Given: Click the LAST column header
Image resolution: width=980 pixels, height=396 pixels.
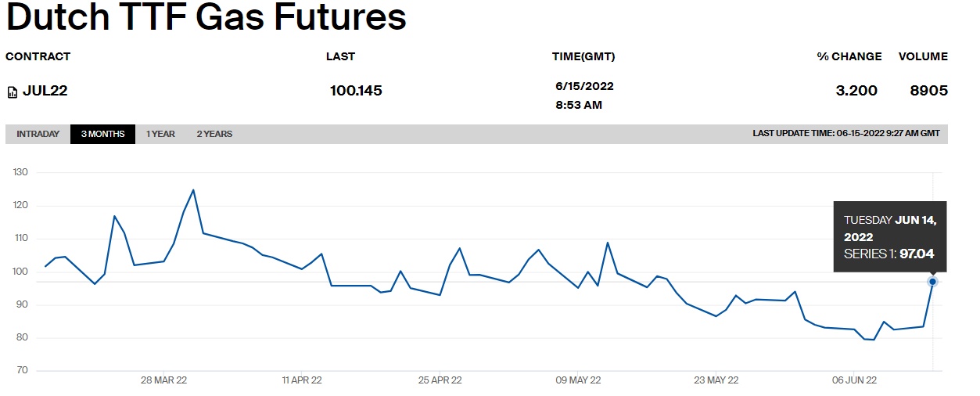Looking at the screenshot, I should 340,56.
